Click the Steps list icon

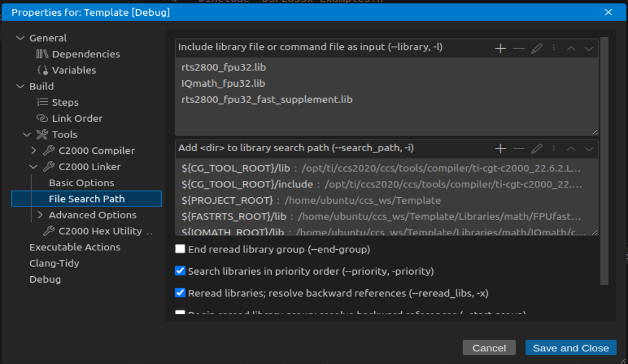(42, 102)
